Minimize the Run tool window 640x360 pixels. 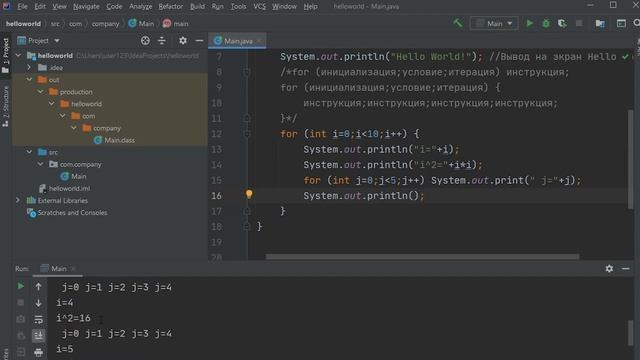point(625,269)
